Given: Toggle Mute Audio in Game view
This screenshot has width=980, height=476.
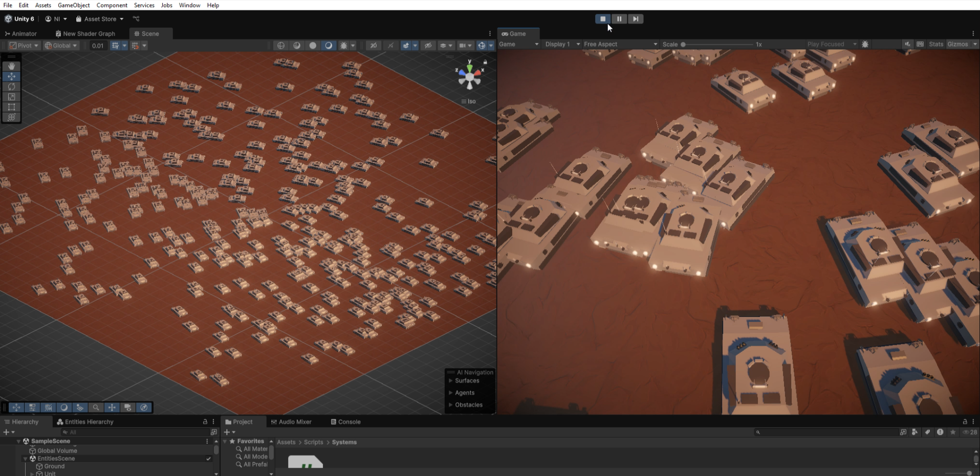Looking at the screenshot, I should [x=907, y=44].
